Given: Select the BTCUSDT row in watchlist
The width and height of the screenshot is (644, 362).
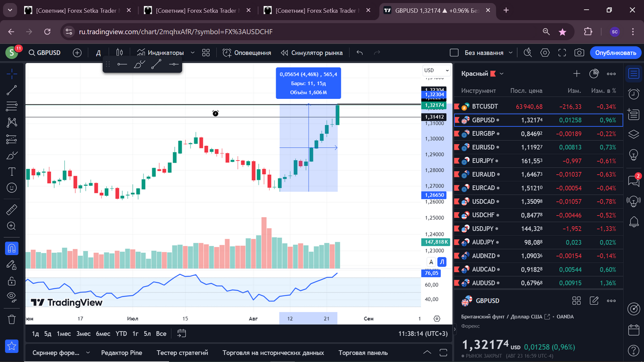Looking at the screenshot, I should pos(538,106).
